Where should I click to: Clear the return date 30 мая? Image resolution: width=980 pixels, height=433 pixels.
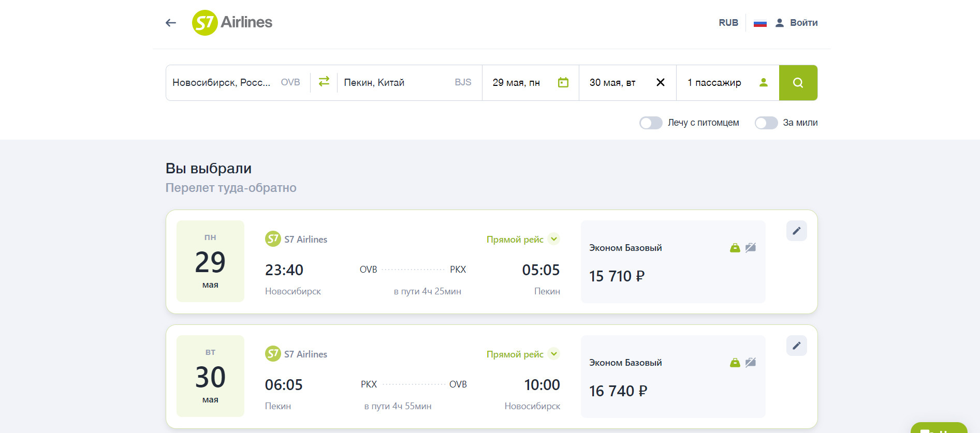tap(660, 82)
